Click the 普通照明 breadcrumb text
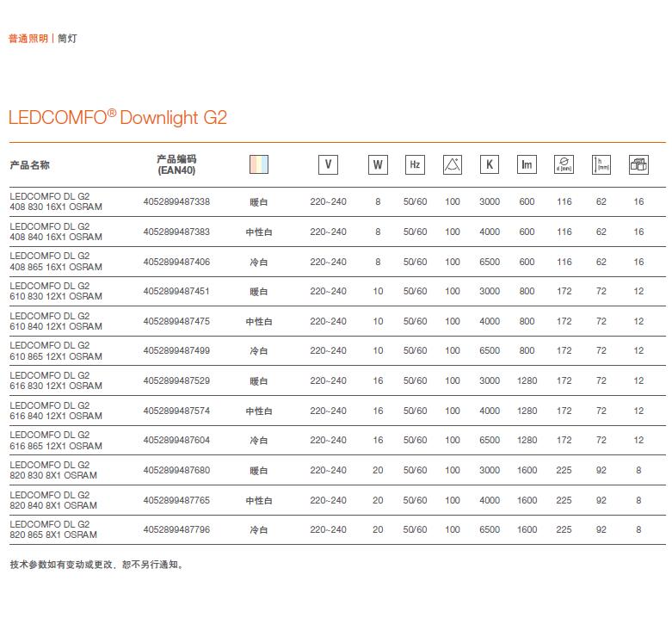 [x=28, y=39]
